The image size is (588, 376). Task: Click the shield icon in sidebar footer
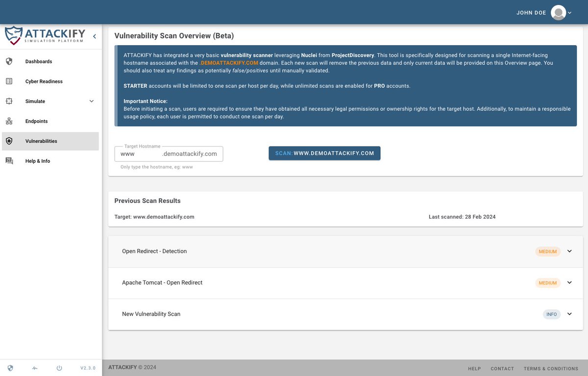tap(10, 368)
